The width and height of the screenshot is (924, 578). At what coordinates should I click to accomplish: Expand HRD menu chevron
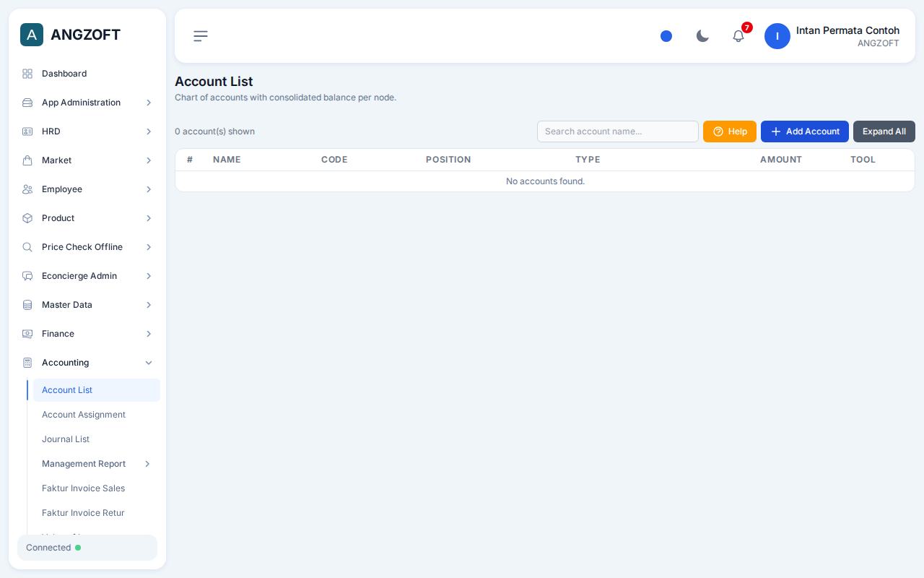coord(149,131)
